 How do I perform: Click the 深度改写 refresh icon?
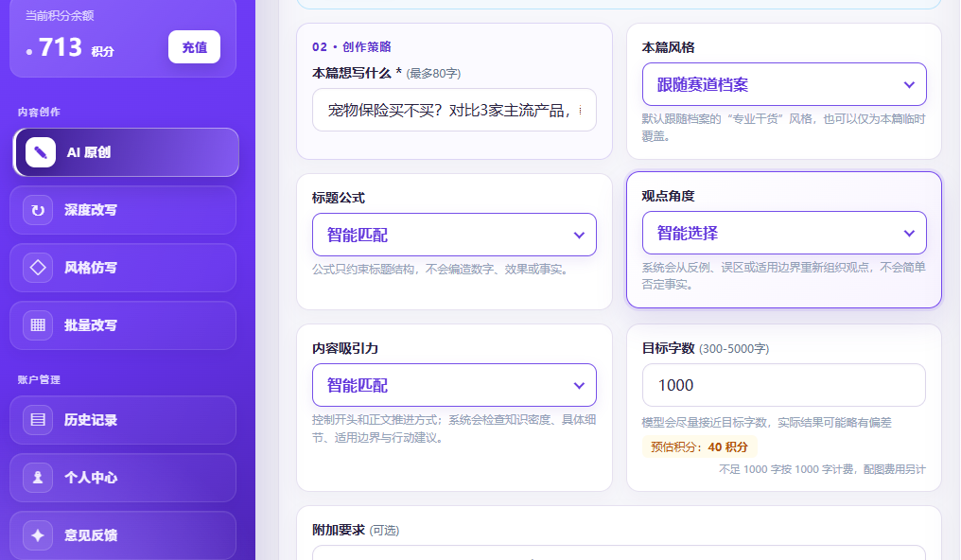(38, 210)
